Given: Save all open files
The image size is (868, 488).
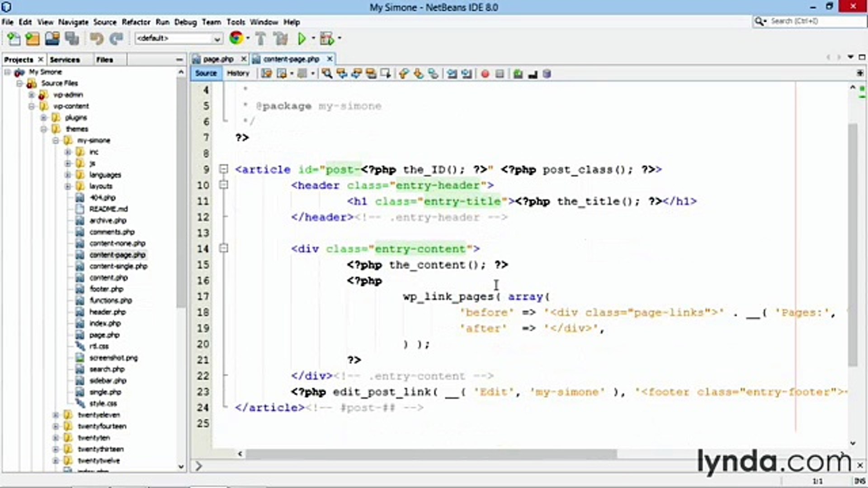Looking at the screenshot, I should click(x=72, y=38).
